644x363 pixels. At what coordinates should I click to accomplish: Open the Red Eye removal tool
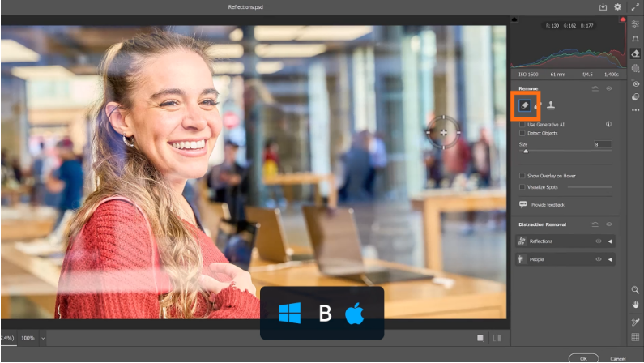click(x=635, y=83)
